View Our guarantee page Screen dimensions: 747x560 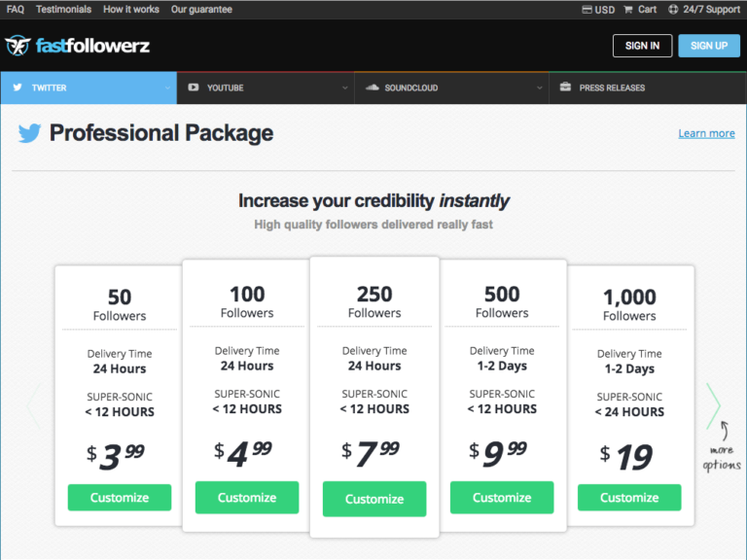tap(201, 10)
